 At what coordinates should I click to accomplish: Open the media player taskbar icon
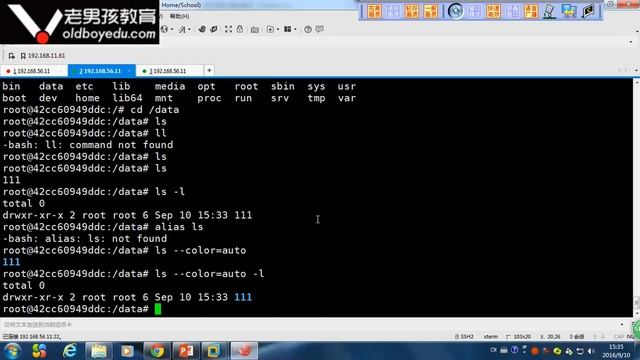click(127, 351)
